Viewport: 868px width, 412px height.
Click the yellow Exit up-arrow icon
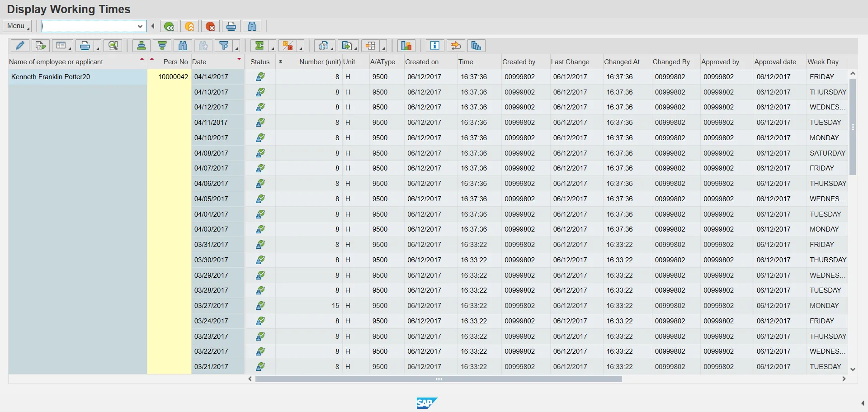pyautogui.click(x=190, y=26)
